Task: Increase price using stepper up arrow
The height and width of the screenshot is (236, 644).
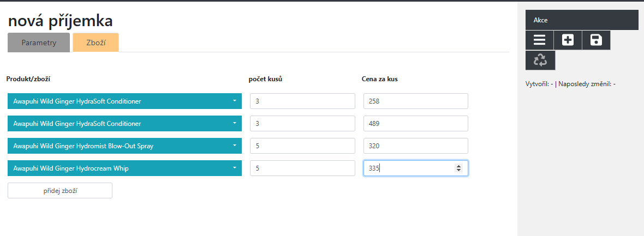Action: click(458, 166)
